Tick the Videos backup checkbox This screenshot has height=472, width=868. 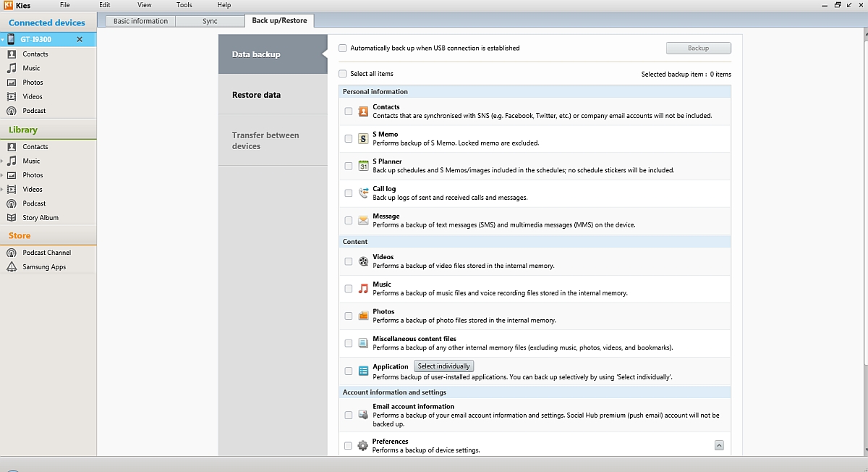(349, 261)
